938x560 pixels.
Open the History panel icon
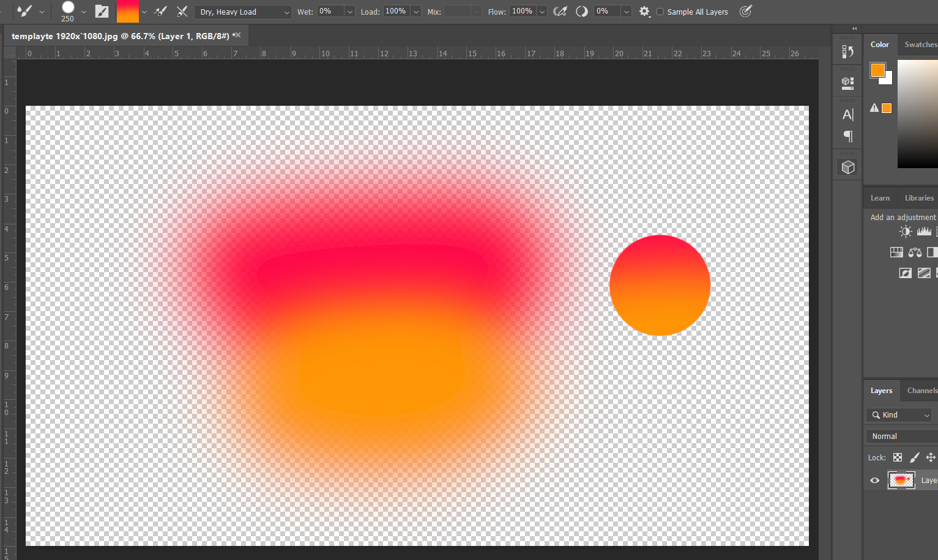[847, 52]
